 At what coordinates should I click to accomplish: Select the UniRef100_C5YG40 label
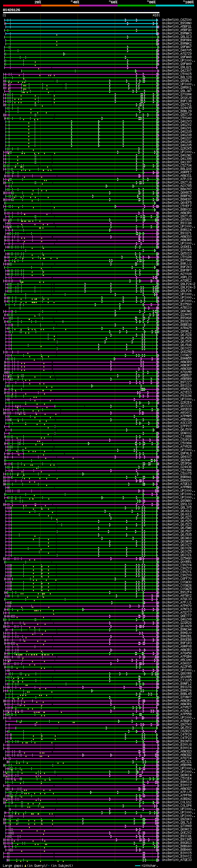pos(177,118)
